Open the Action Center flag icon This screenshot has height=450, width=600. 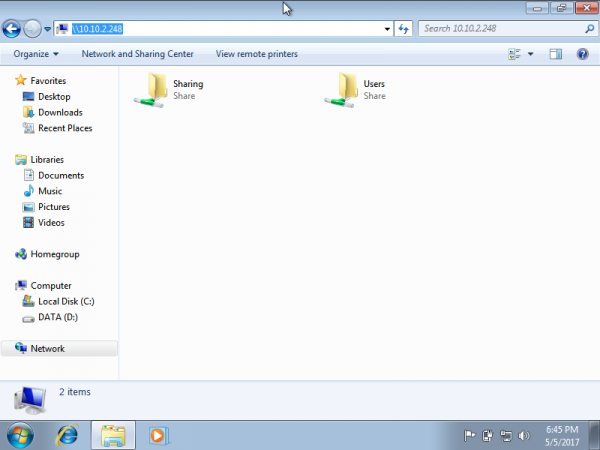470,435
